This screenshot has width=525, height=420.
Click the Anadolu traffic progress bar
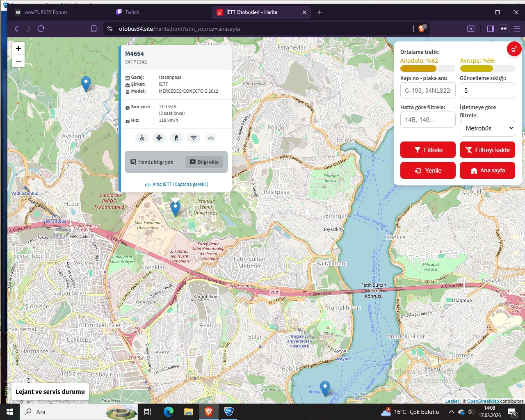coord(427,69)
